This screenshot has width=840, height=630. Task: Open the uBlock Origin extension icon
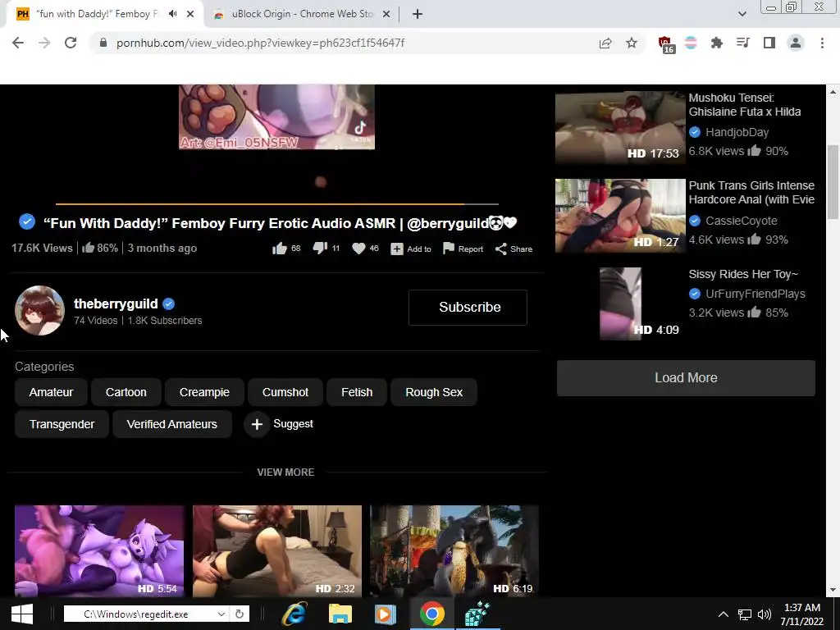coord(665,44)
